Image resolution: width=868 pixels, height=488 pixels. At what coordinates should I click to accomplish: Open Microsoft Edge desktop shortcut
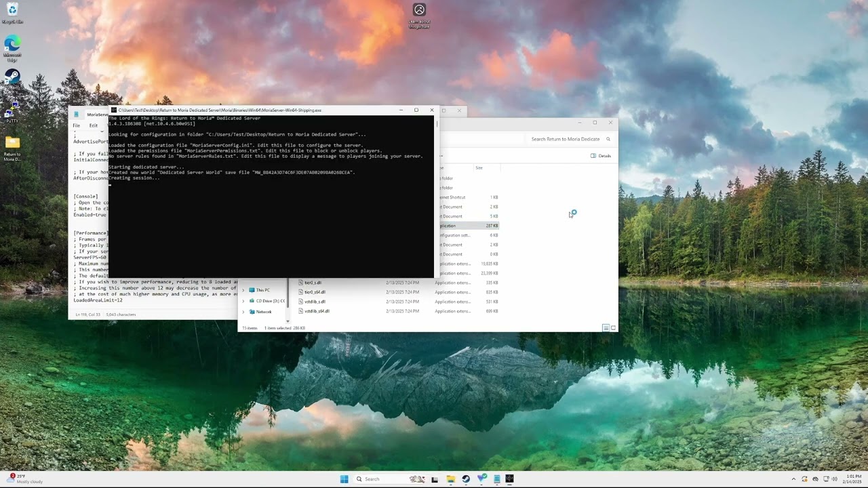click(12, 48)
